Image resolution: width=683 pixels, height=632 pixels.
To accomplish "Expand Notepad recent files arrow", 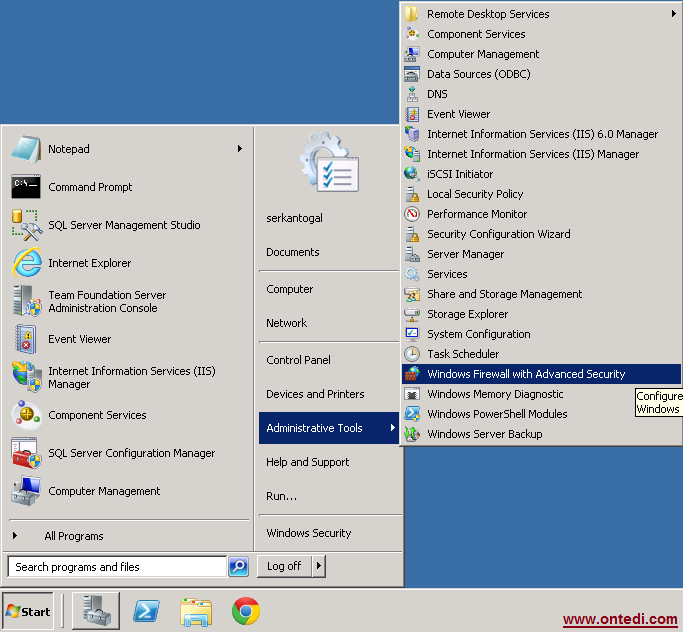I will coord(240,149).
